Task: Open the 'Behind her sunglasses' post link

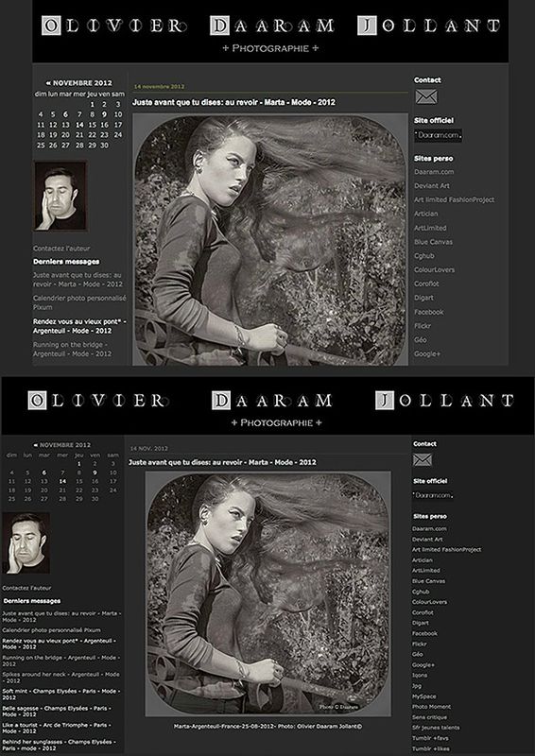Action: pyautogui.click(x=60, y=745)
